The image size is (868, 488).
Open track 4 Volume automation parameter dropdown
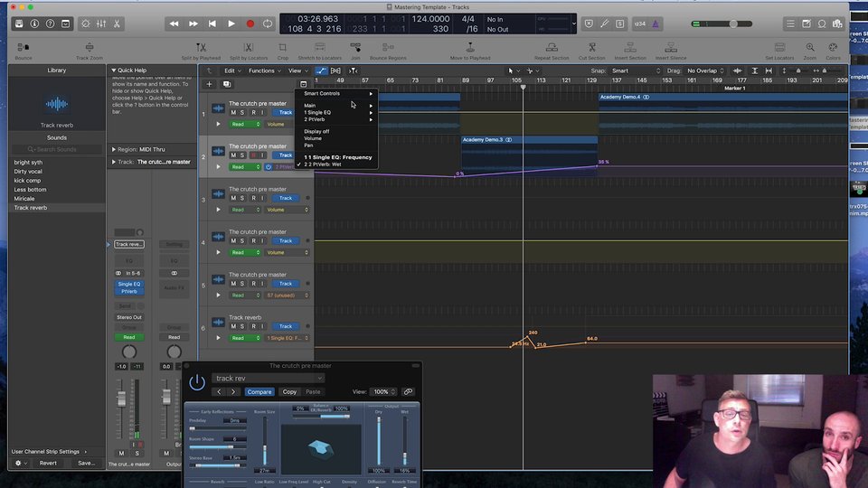(x=287, y=252)
